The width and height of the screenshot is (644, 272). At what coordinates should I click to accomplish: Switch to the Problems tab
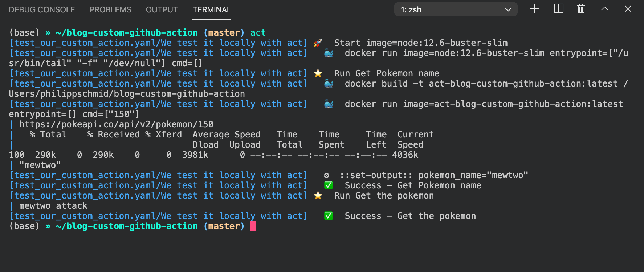coord(110,10)
